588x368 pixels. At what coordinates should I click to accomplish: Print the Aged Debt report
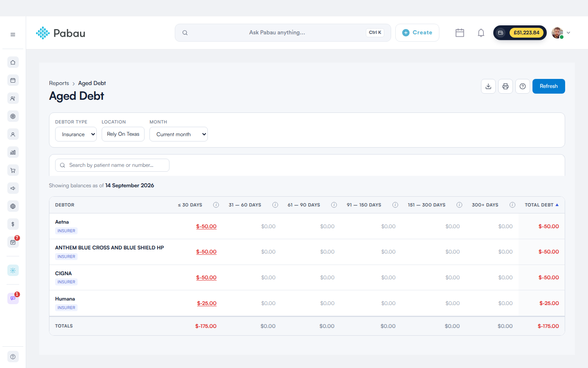(506, 86)
